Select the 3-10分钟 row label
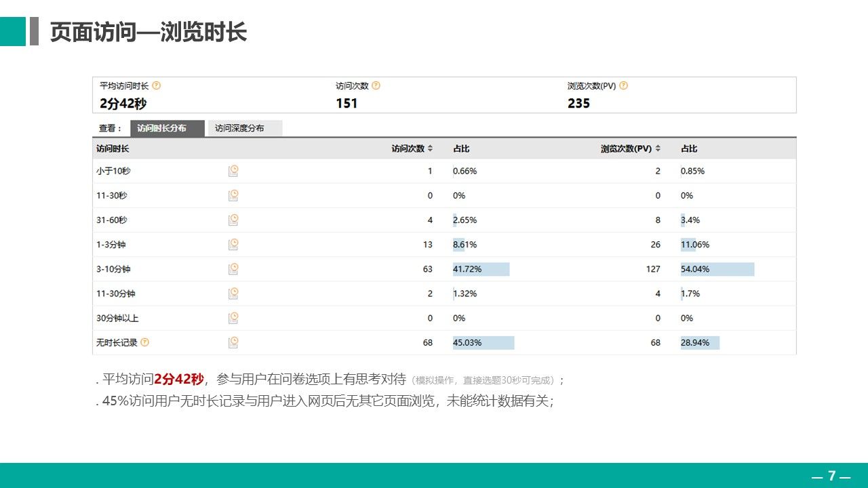The width and height of the screenshot is (868, 488). click(x=113, y=269)
